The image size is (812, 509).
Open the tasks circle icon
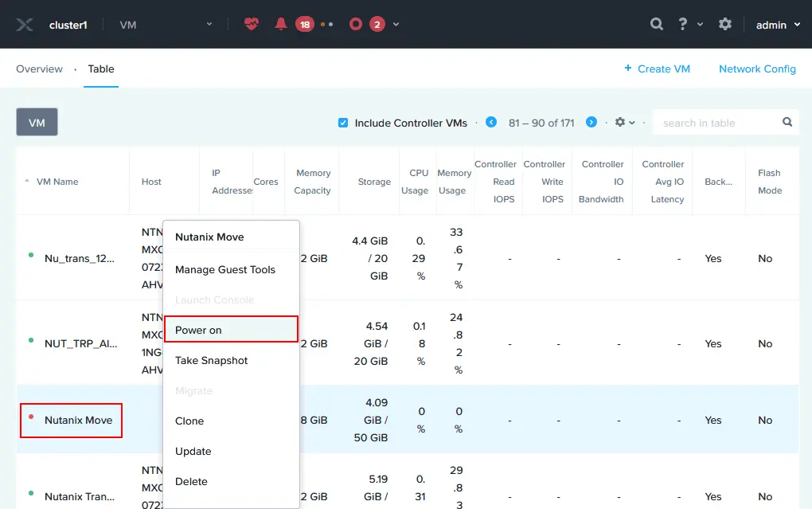[x=356, y=25]
